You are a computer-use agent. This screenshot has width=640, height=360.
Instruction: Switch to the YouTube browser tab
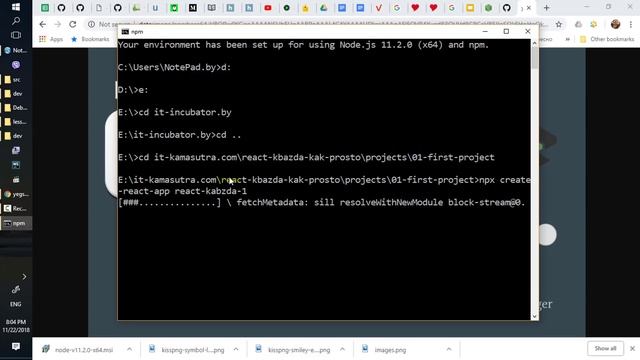268,8
